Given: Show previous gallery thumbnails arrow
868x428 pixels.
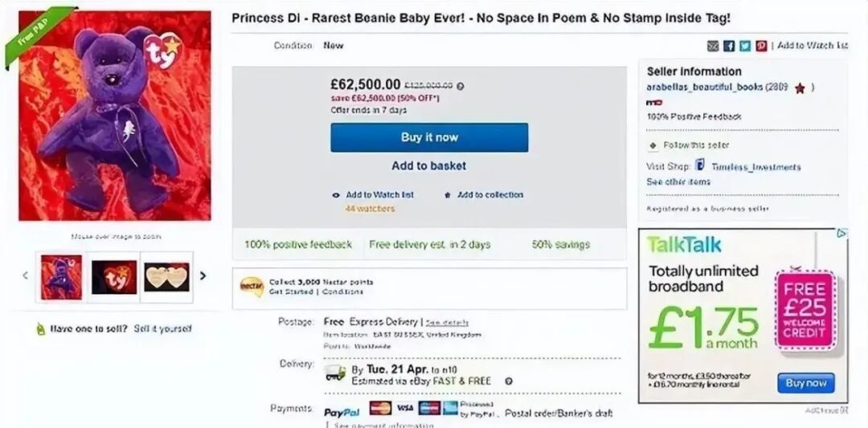Looking at the screenshot, I should click(x=25, y=275).
